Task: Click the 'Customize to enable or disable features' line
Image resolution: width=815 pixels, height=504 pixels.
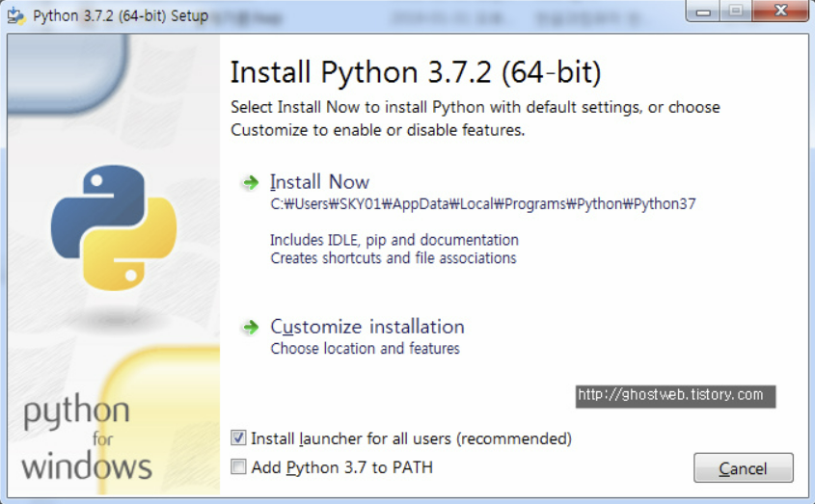Action: click(x=378, y=130)
